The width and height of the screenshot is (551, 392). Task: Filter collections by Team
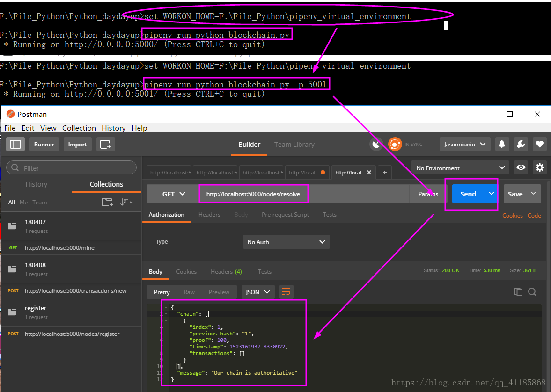(39, 203)
